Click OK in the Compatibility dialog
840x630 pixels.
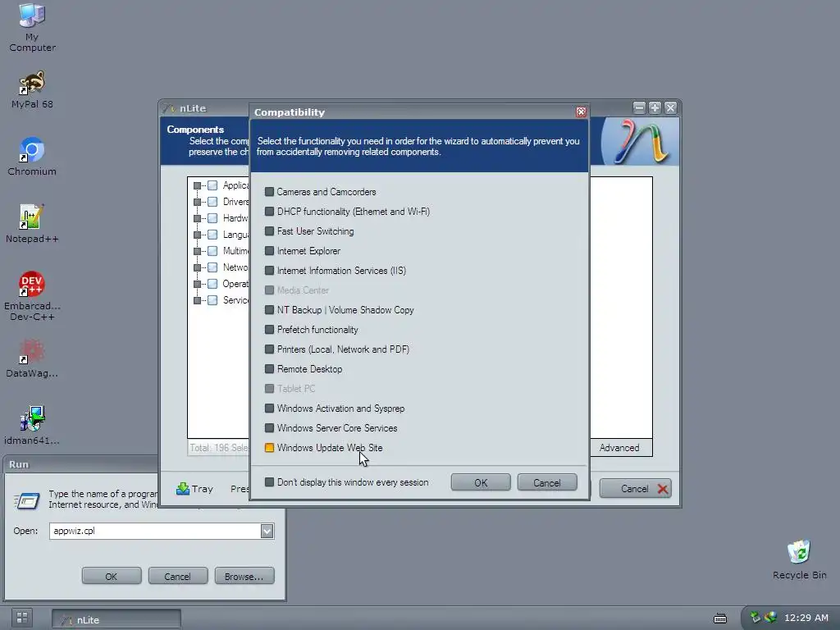[481, 482]
